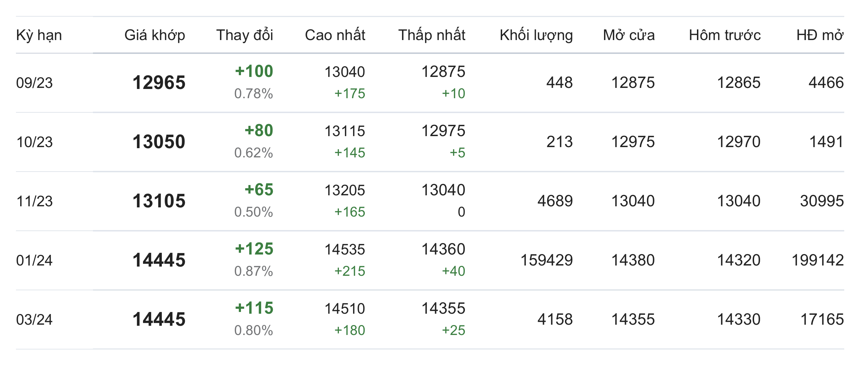The width and height of the screenshot is (868, 369).
Task: Click the Mở cửa column header
Action: tap(629, 35)
